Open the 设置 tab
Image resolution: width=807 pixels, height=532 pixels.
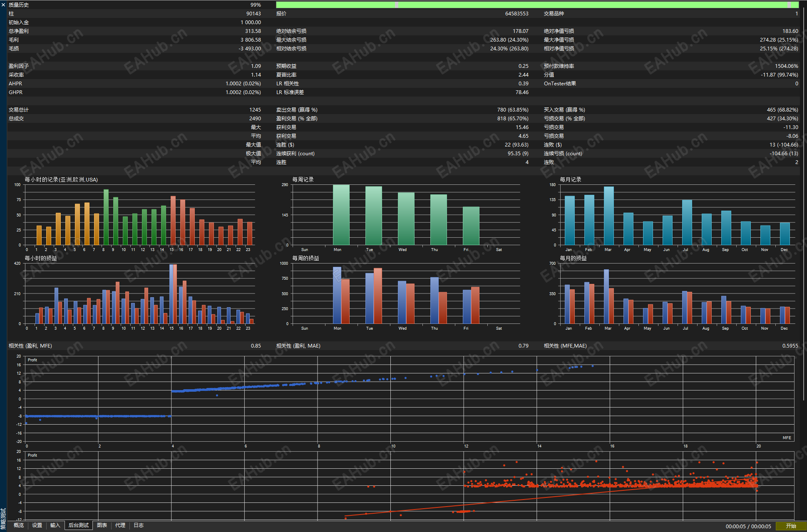tap(37, 525)
